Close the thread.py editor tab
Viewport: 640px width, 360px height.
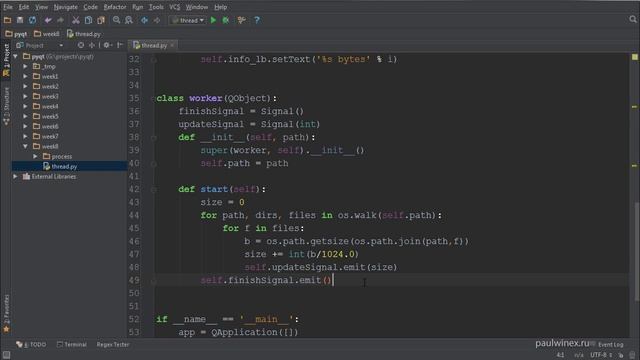(172, 45)
